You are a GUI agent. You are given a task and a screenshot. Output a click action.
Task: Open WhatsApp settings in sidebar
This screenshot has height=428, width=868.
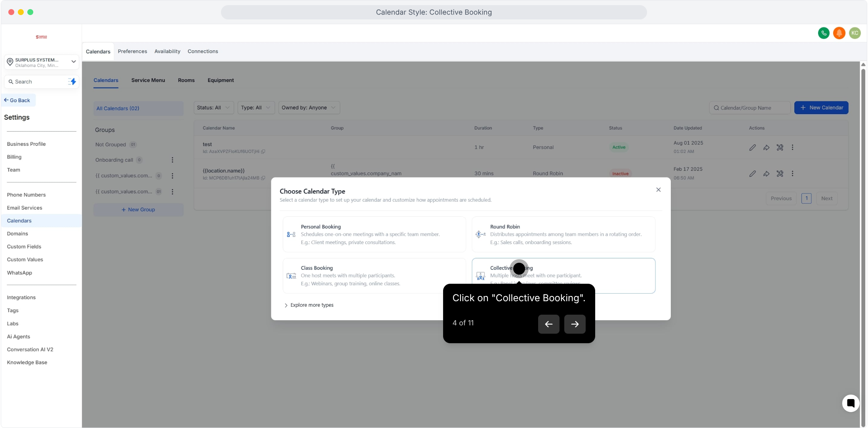pos(19,273)
